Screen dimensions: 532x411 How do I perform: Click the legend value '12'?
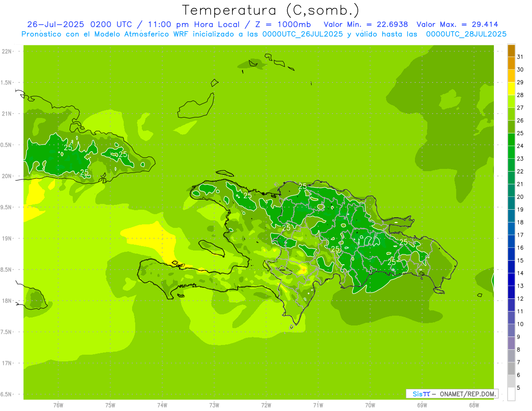click(520, 299)
